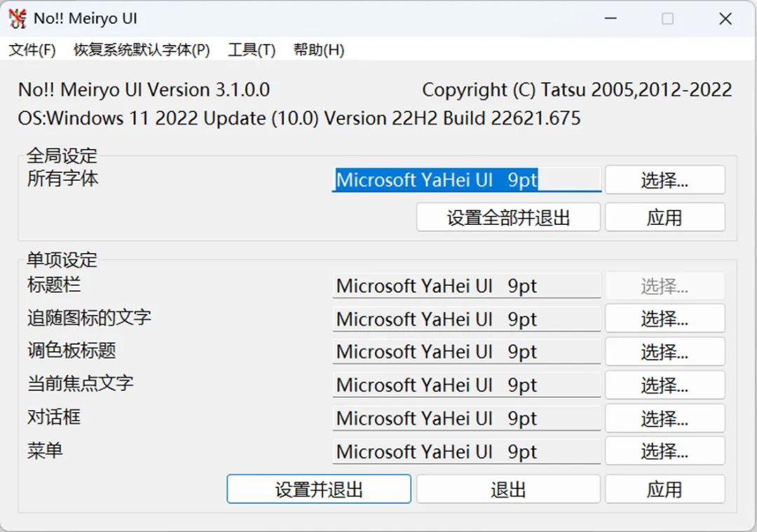Click 选择... for 菜单
Screen dimensions: 757x532
pyautogui.click(x=664, y=451)
